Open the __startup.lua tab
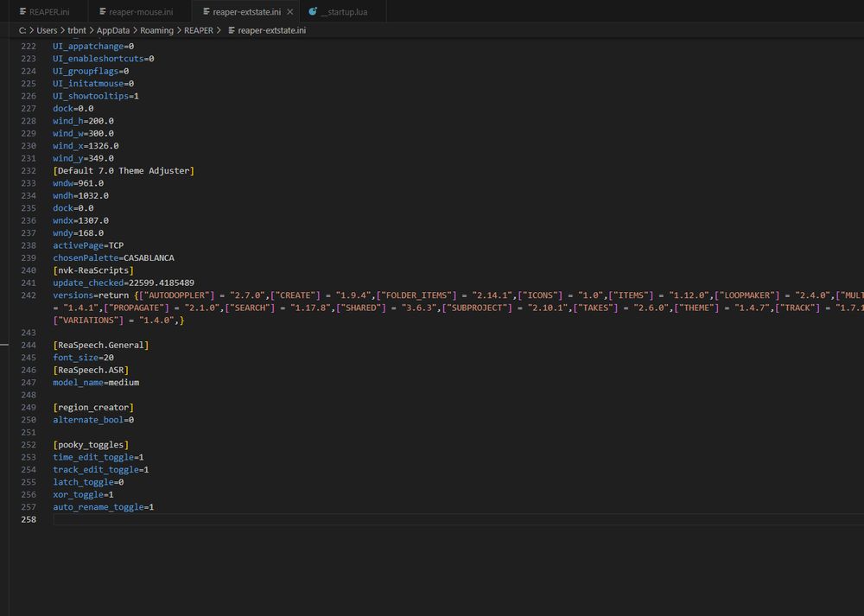 pyautogui.click(x=344, y=12)
